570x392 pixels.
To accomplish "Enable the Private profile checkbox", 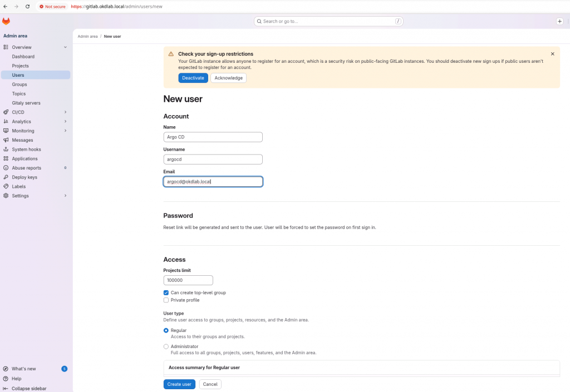I will click(x=166, y=300).
